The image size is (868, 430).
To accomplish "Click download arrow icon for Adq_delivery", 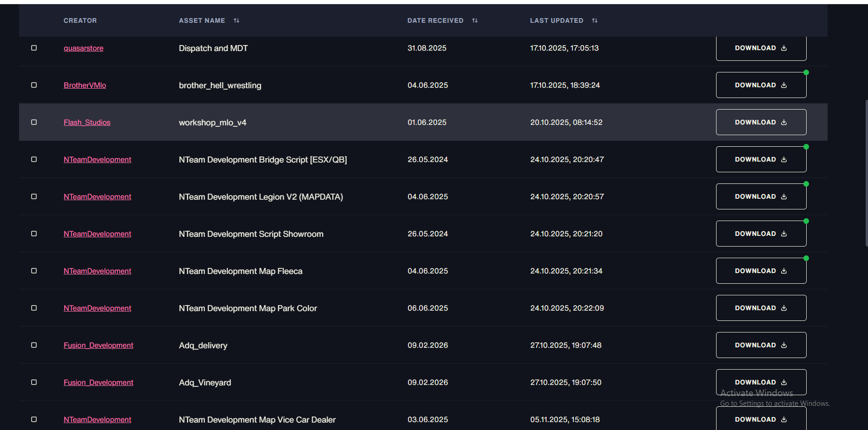I will [784, 345].
